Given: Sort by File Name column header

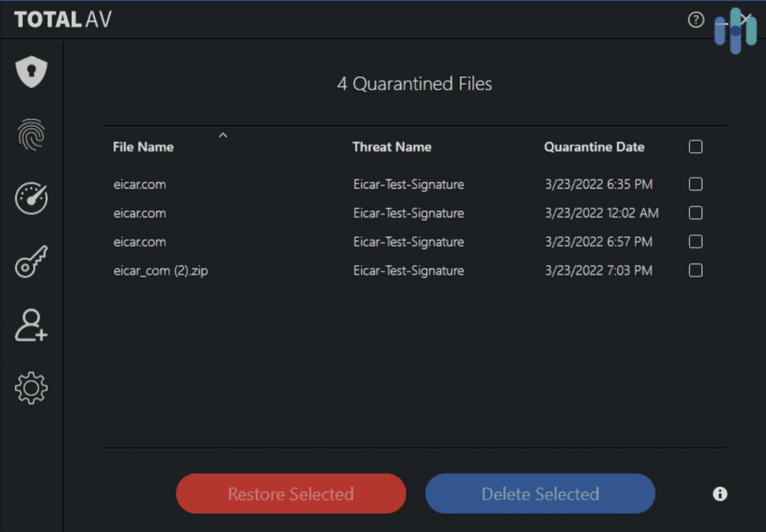Looking at the screenshot, I should [143, 147].
